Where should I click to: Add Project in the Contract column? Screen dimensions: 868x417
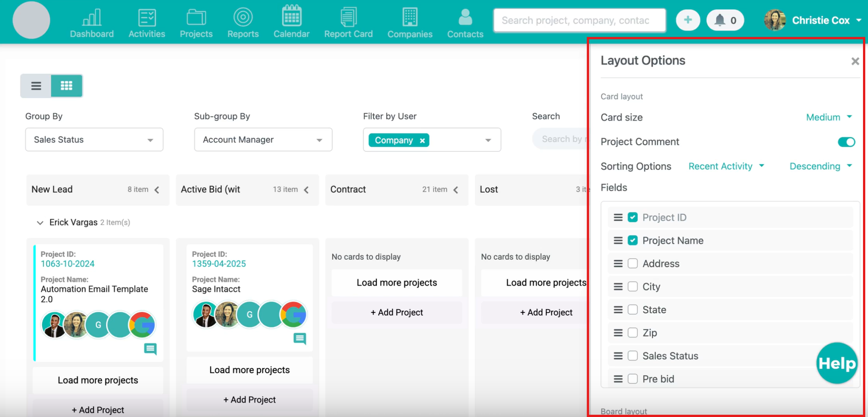(x=397, y=312)
